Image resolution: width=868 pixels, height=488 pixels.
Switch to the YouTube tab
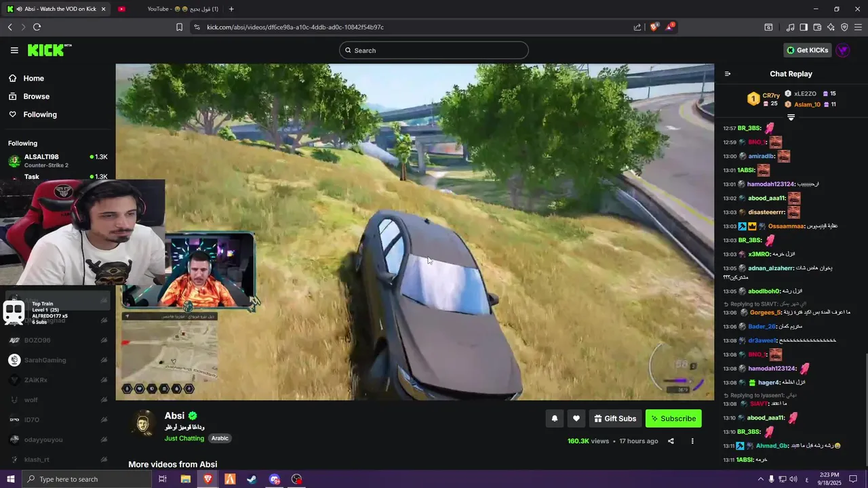click(x=170, y=9)
